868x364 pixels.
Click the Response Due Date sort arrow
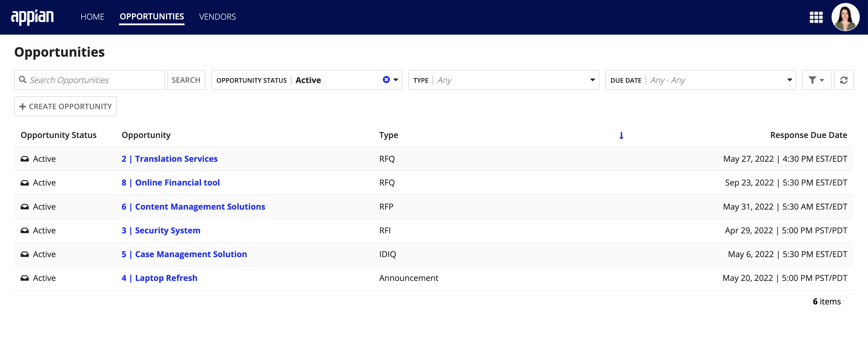(x=621, y=134)
